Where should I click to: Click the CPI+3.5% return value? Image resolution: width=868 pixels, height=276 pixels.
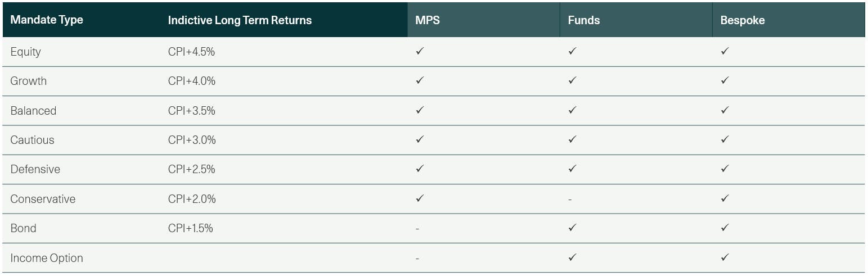tap(191, 111)
